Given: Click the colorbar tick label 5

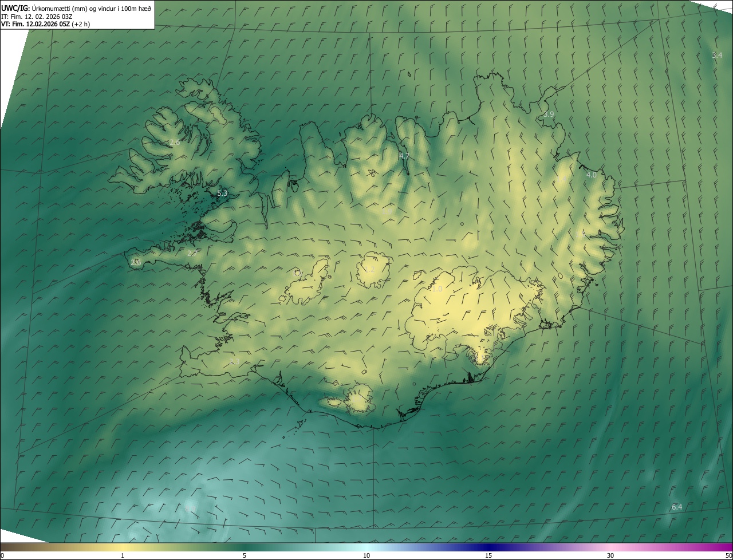Looking at the screenshot, I should [245, 555].
